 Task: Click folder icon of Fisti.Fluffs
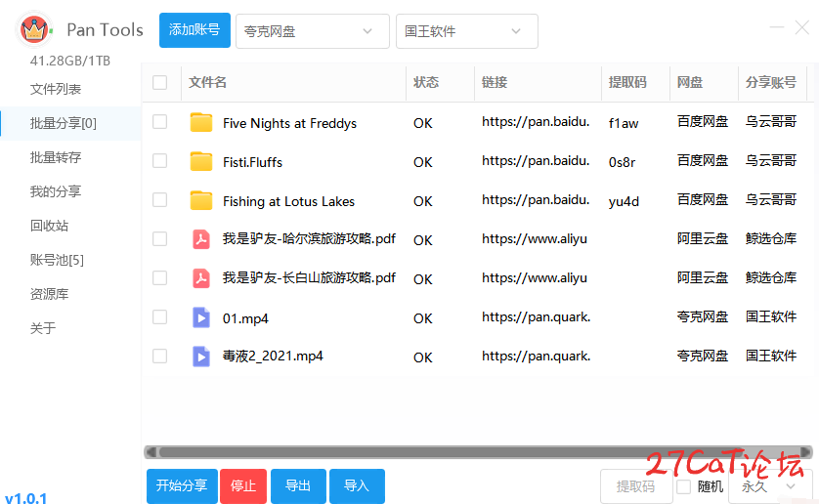[x=201, y=161]
